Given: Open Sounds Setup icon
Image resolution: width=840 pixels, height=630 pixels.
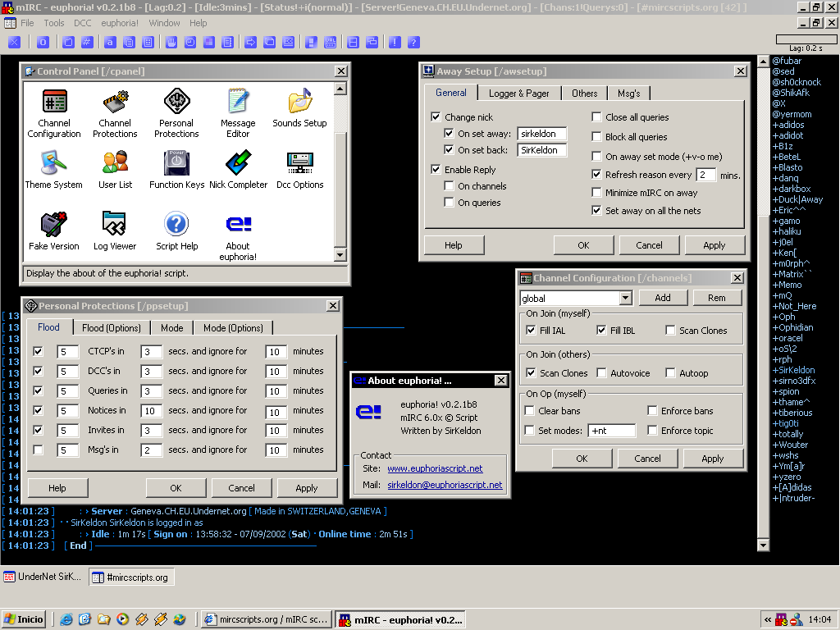Looking at the screenshot, I should click(299, 107).
